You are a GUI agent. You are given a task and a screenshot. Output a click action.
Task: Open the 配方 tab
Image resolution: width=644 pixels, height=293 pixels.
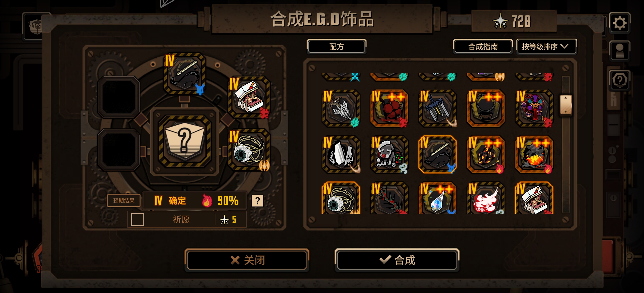[x=336, y=47]
